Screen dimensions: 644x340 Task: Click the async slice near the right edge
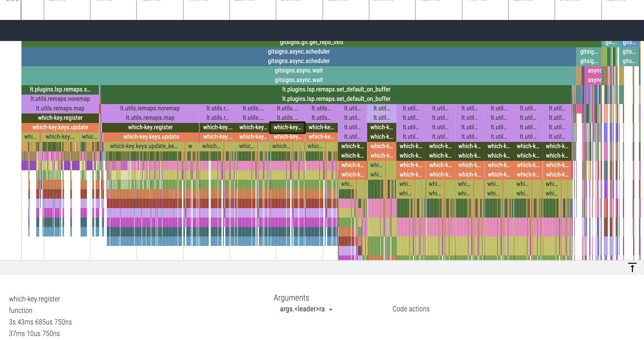point(595,70)
